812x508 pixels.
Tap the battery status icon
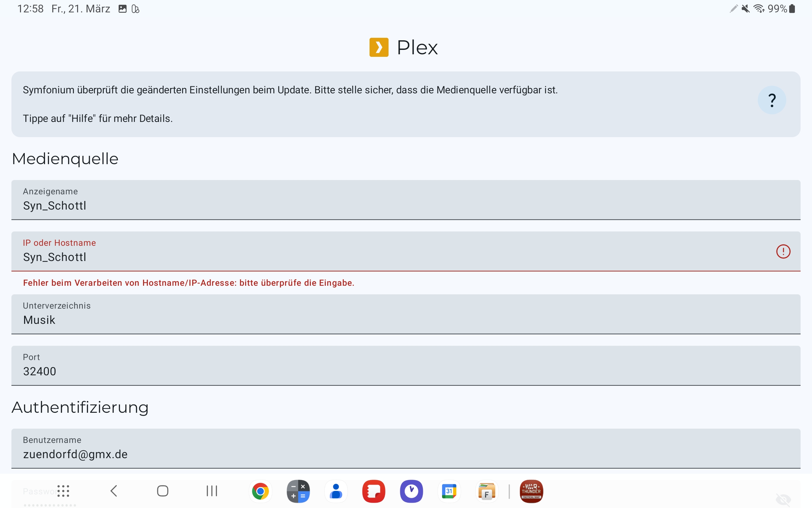pos(792,9)
